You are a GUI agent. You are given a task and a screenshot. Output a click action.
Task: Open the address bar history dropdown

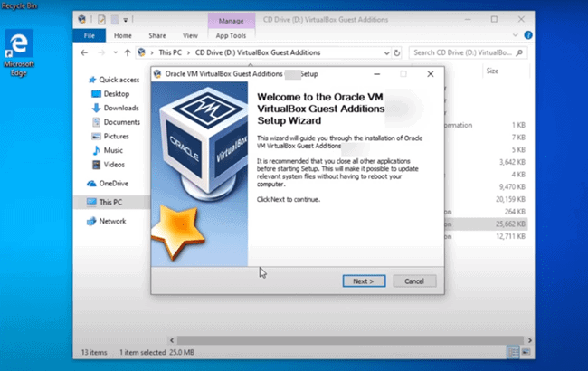coord(386,53)
